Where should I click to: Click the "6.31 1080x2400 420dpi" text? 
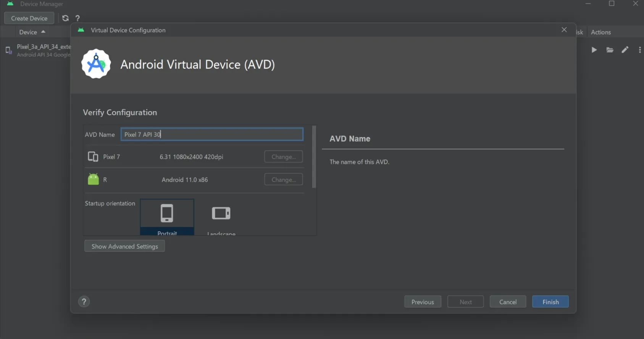click(x=191, y=157)
